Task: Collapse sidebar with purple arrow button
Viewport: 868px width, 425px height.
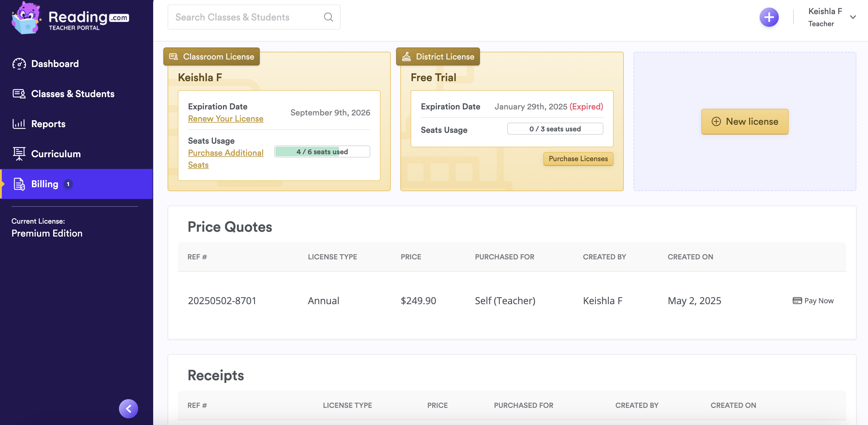Action: [128, 408]
